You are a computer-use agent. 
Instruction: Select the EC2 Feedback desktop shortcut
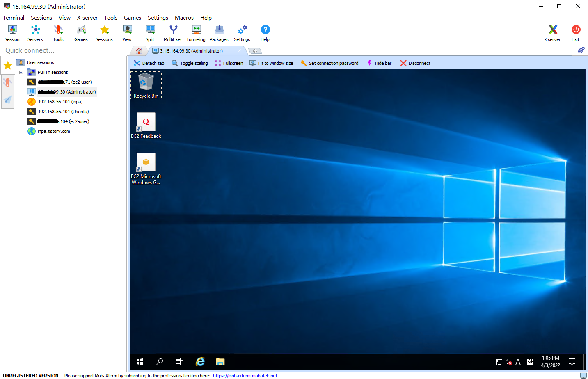(146, 126)
